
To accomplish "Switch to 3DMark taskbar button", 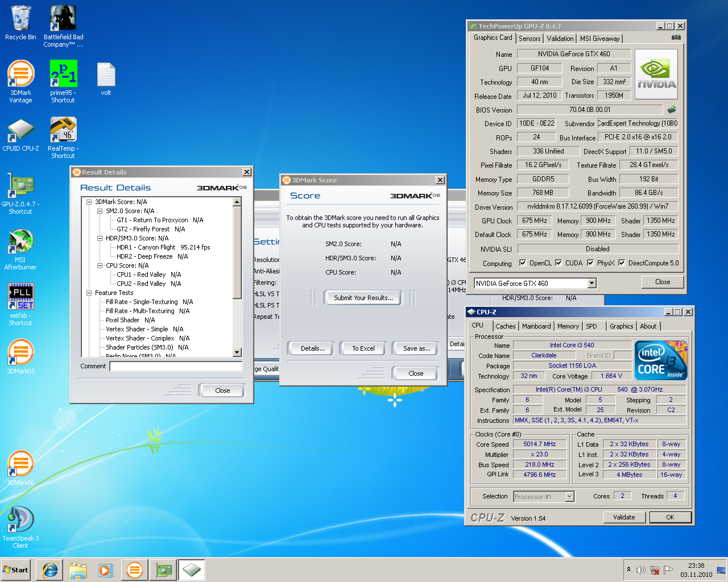I will click(x=135, y=570).
